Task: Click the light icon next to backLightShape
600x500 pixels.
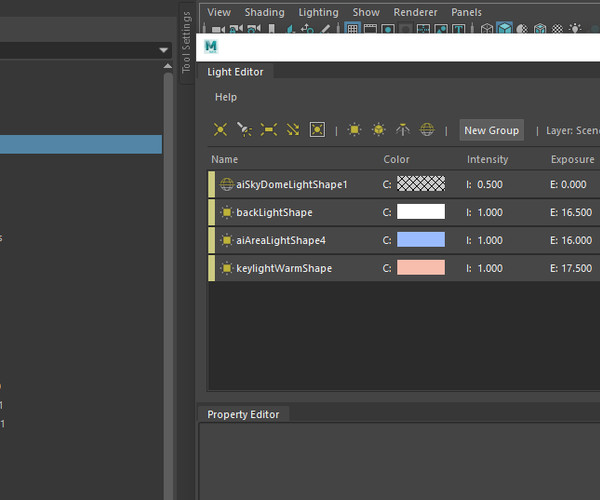Action: [x=227, y=212]
